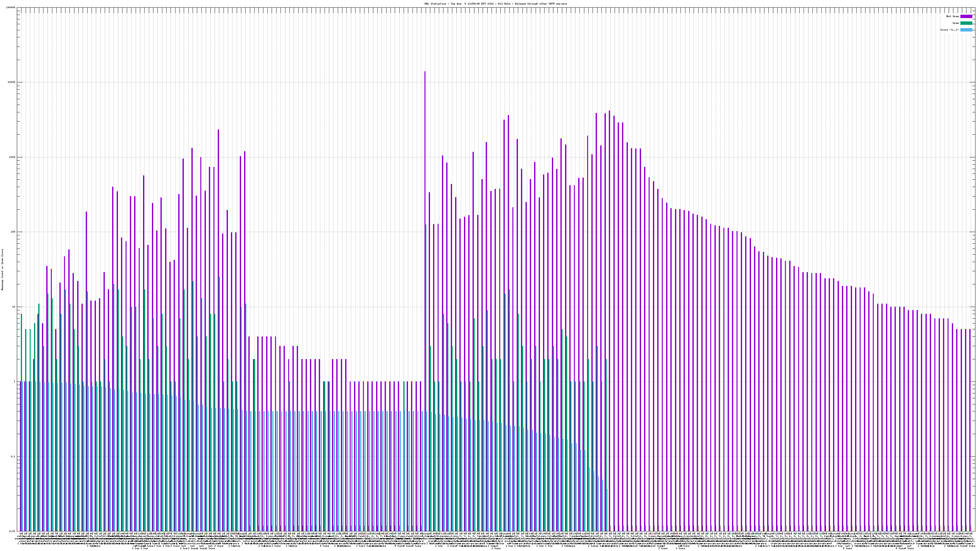Click the 0.1 y-axis tick label

click(x=13, y=456)
